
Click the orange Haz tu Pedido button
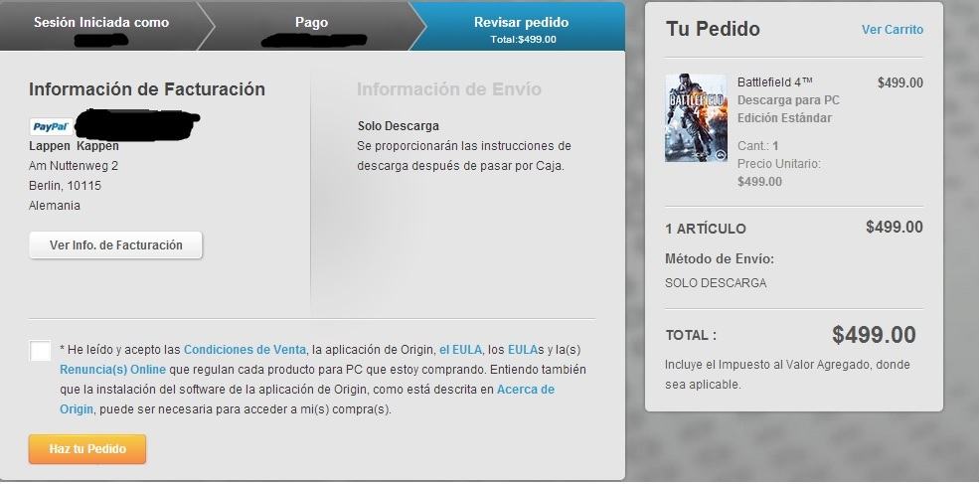[x=87, y=449]
